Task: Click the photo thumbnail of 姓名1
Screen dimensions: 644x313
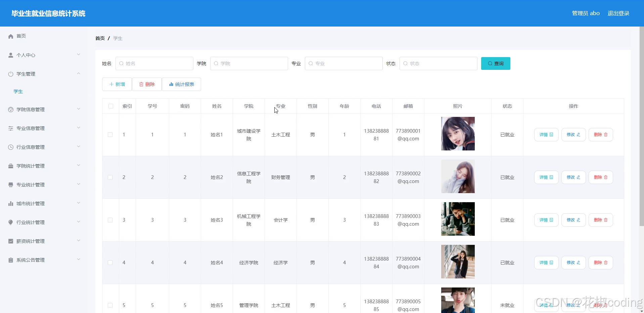Action: (x=458, y=134)
